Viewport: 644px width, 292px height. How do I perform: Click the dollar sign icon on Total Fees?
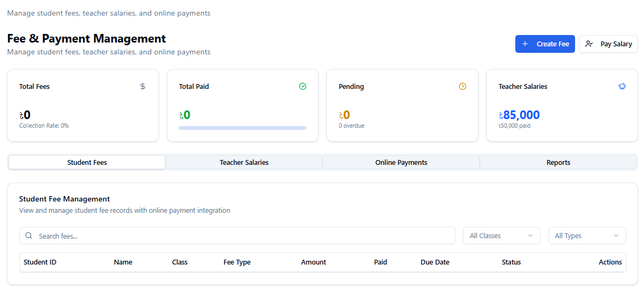tap(143, 86)
